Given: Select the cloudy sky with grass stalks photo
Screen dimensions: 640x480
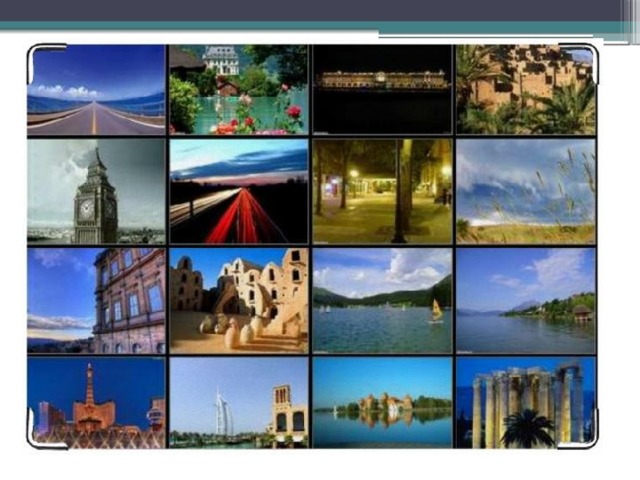Looking at the screenshot, I should click(x=526, y=191).
